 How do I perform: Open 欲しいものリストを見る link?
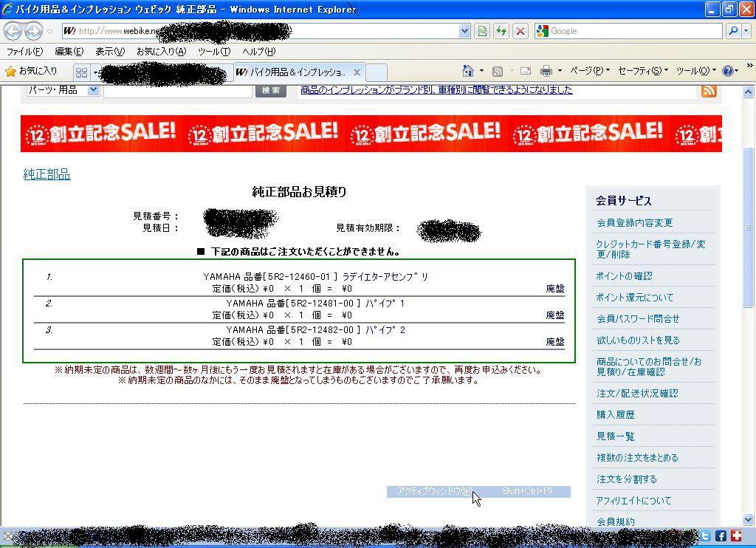[638, 340]
